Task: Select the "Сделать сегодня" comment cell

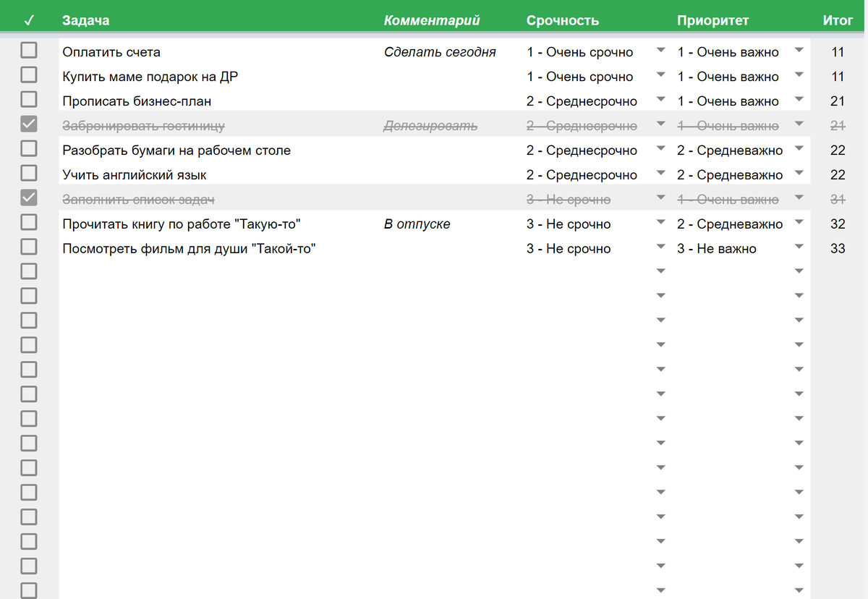Action: point(440,52)
